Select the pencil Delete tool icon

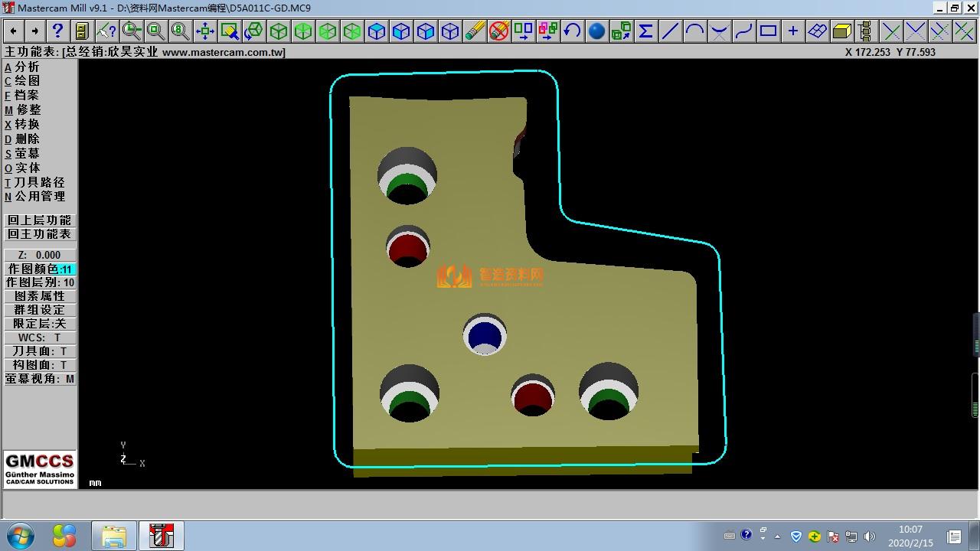(x=475, y=31)
